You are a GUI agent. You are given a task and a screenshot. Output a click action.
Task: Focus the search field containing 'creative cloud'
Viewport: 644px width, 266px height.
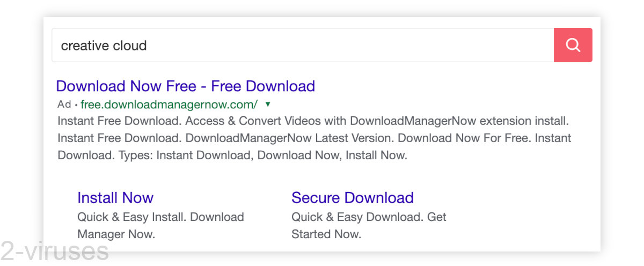coord(303,45)
